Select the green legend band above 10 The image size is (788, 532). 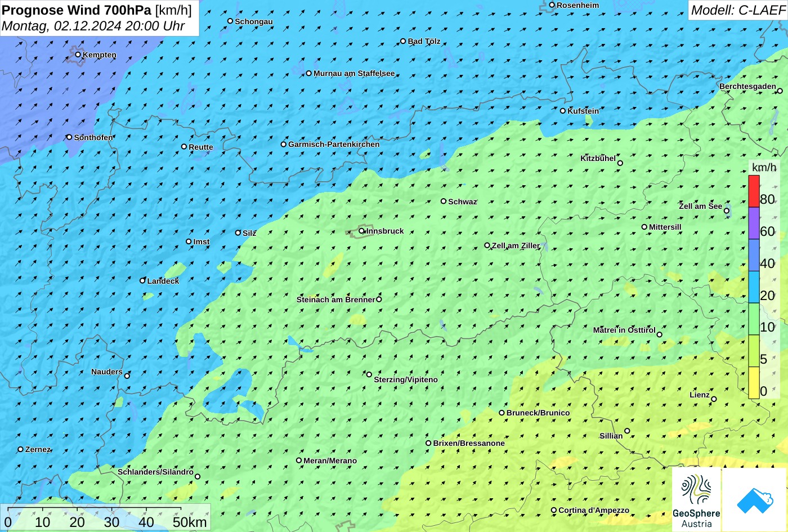point(754,319)
